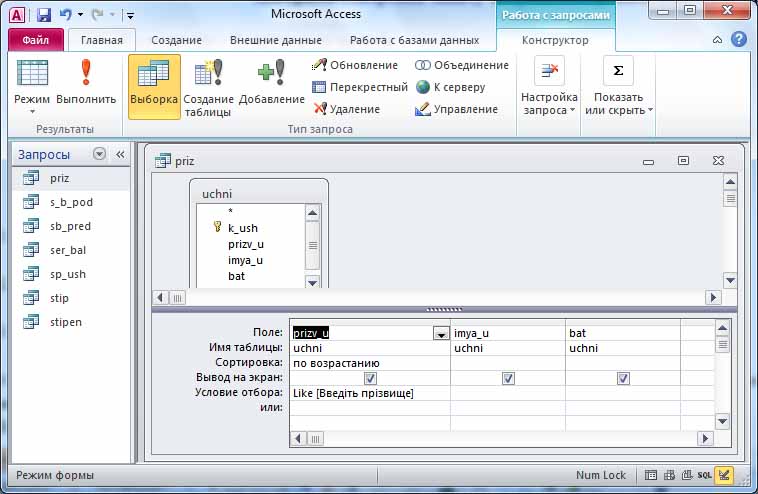Select Обновление update query type
The width and height of the screenshot is (758, 494).
click(355, 65)
